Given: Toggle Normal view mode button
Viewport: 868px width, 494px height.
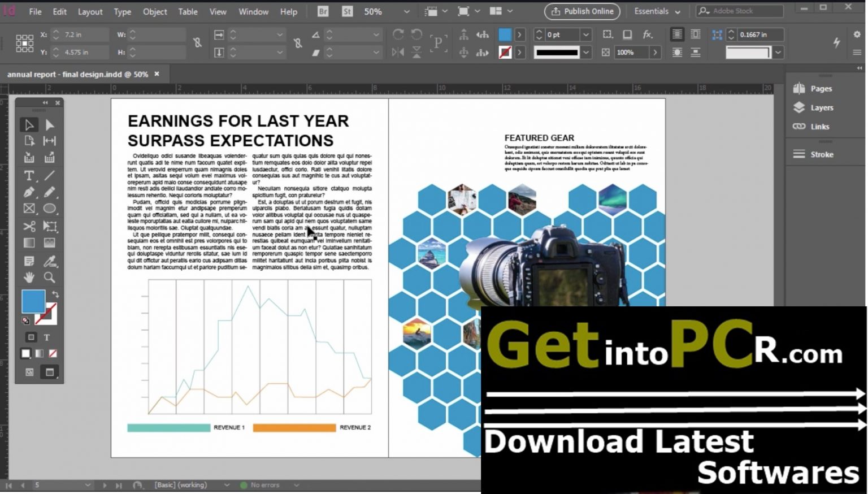Looking at the screenshot, I should [29, 372].
